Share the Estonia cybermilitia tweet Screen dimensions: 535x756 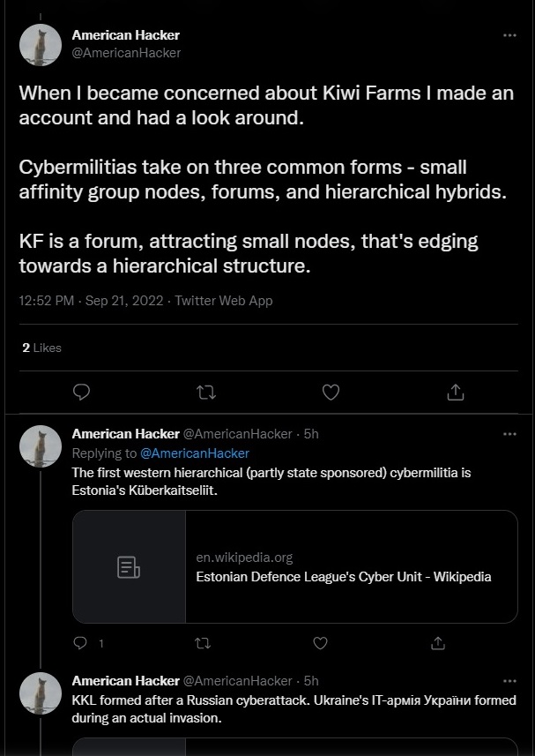(438, 644)
